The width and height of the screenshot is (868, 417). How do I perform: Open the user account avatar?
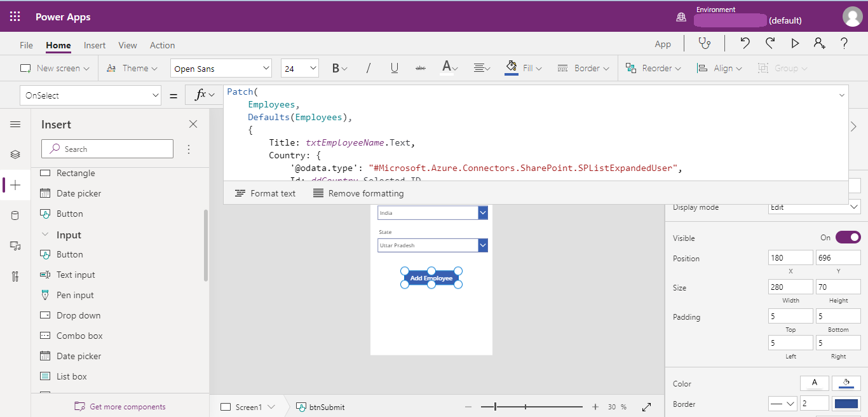point(852,17)
